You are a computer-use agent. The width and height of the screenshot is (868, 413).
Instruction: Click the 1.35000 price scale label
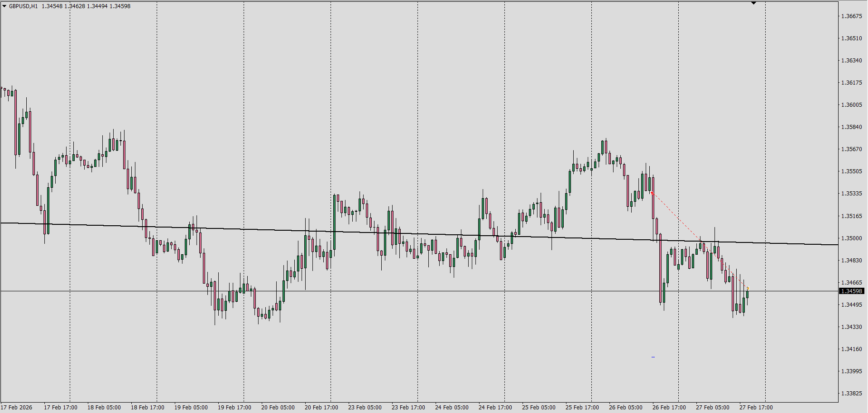pyautogui.click(x=852, y=238)
